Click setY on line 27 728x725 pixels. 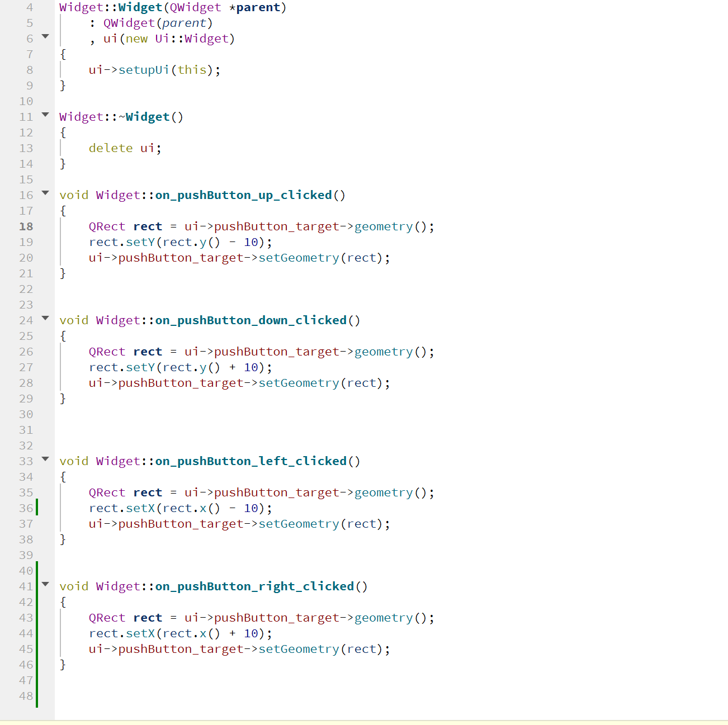(140, 367)
